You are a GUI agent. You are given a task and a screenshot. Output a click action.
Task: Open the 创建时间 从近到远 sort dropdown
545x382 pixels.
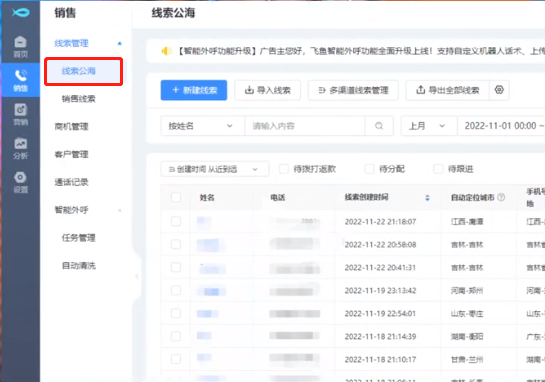coord(215,169)
